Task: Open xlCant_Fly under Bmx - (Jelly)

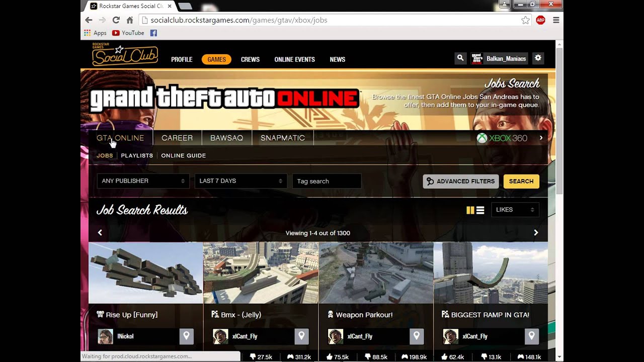Action: (x=245, y=336)
